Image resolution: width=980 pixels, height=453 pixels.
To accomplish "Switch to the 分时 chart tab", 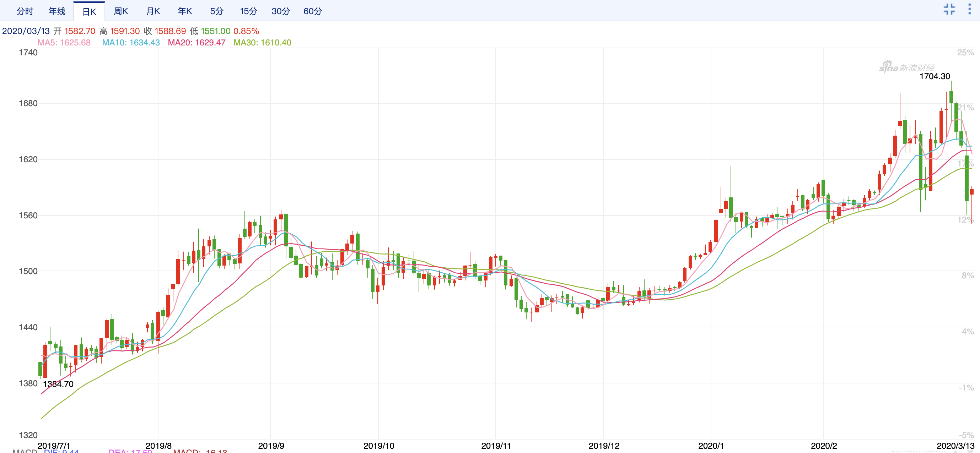I will pyautogui.click(x=25, y=11).
